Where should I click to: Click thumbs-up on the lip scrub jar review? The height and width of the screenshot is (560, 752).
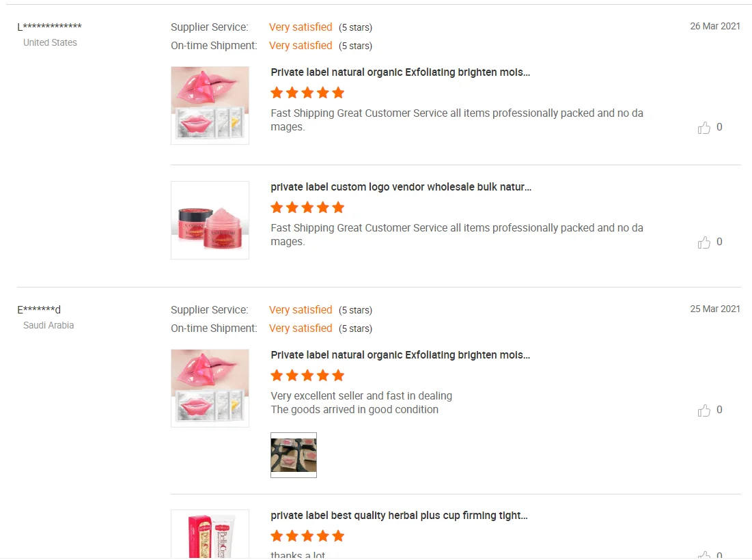pos(704,242)
